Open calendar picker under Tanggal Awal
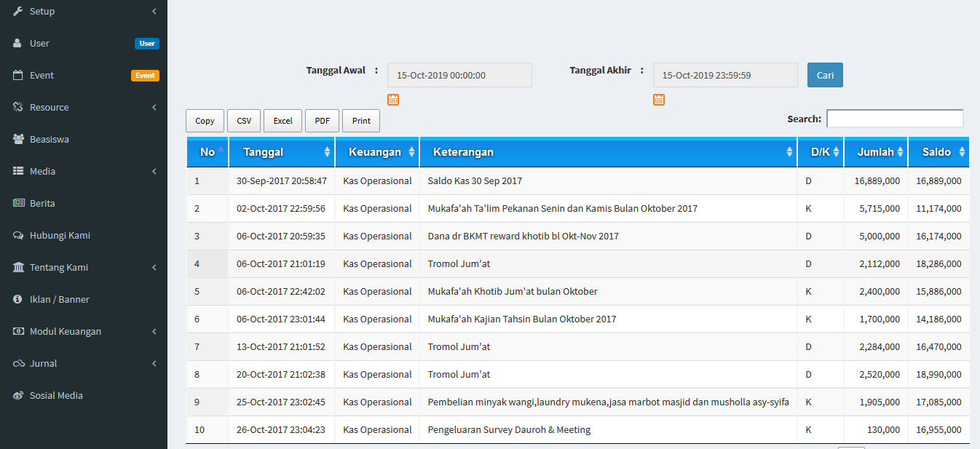 [x=393, y=100]
